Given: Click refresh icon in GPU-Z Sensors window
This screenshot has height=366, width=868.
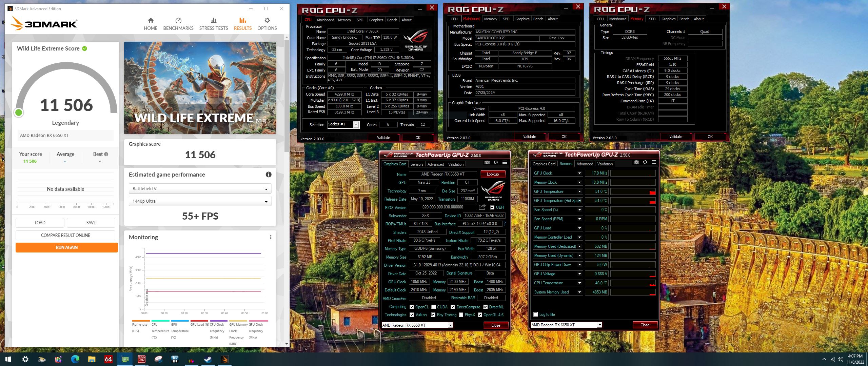Looking at the screenshot, I should point(645,162).
